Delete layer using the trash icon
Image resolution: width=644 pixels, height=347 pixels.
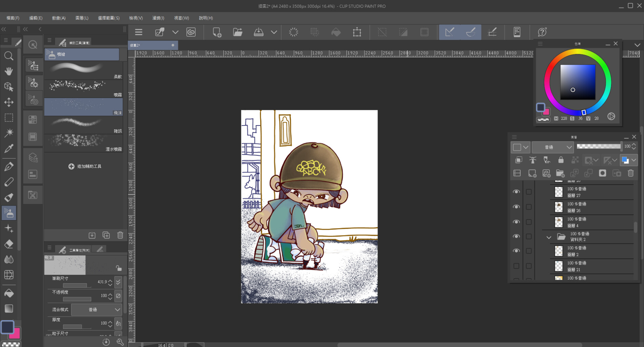[630, 173]
